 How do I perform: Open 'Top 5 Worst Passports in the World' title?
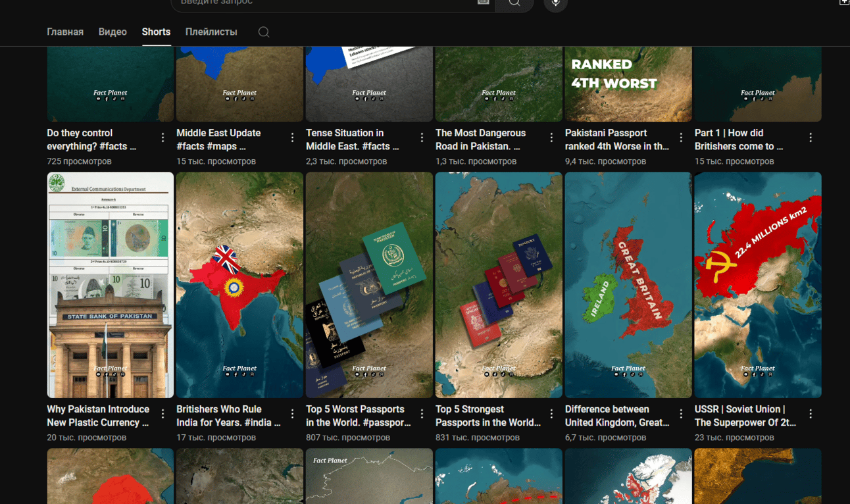(x=359, y=416)
